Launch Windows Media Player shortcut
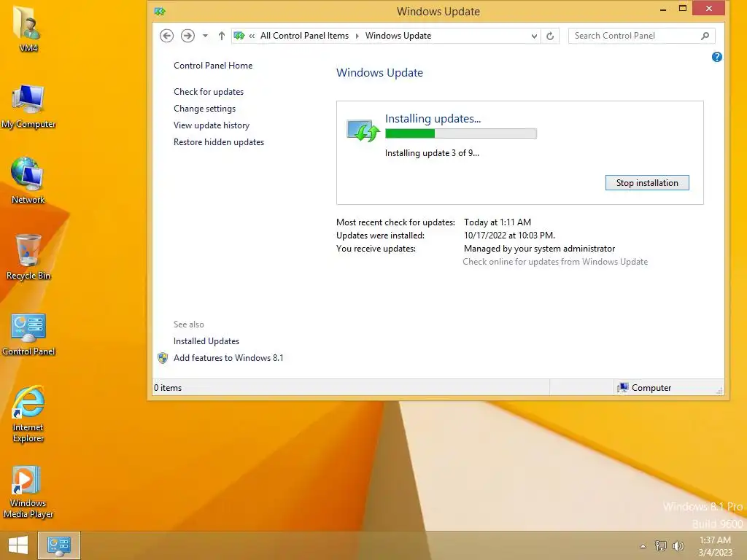 (x=28, y=492)
